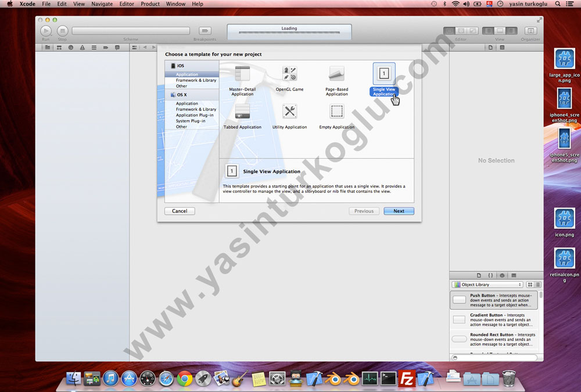The image size is (581, 392).
Task: Select the OpenGL Game template
Action: 289,79
